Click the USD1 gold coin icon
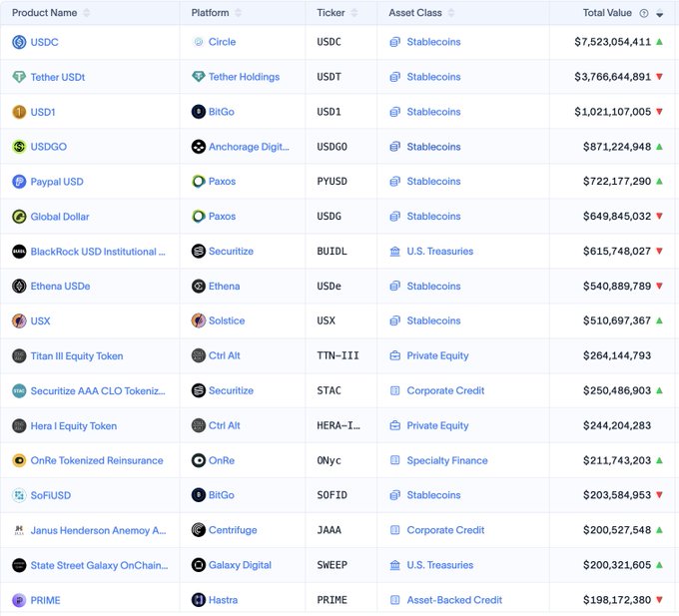Viewport: 679px width, 616px height. point(19,112)
